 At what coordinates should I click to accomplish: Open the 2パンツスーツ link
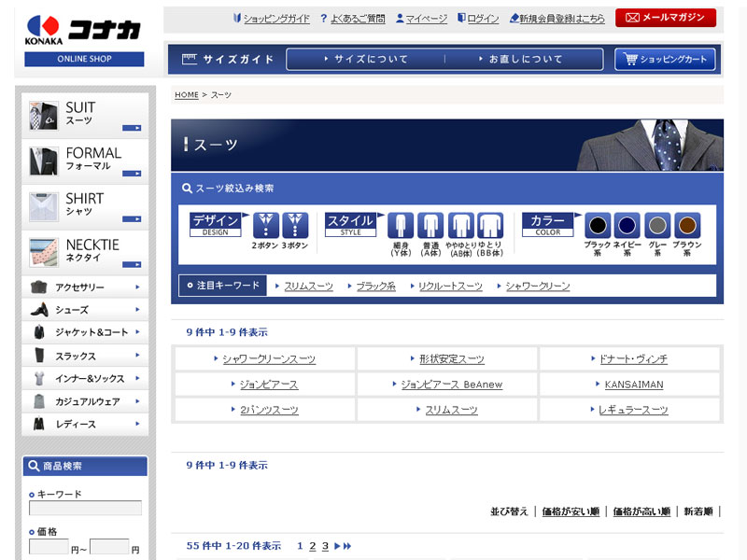click(x=269, y=410)
